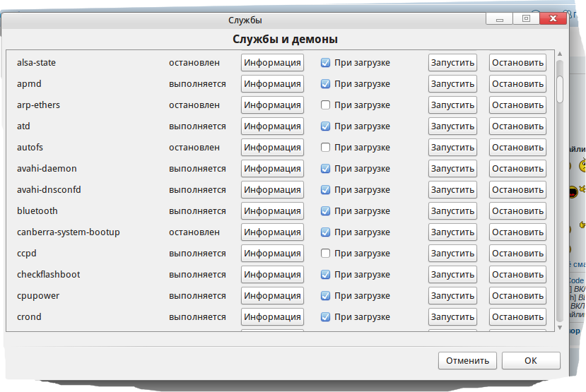Image resolution: width=586 pixels, height=392 pixels.
Task: Uncheck boot loading for crond
Action: [325, 317]
